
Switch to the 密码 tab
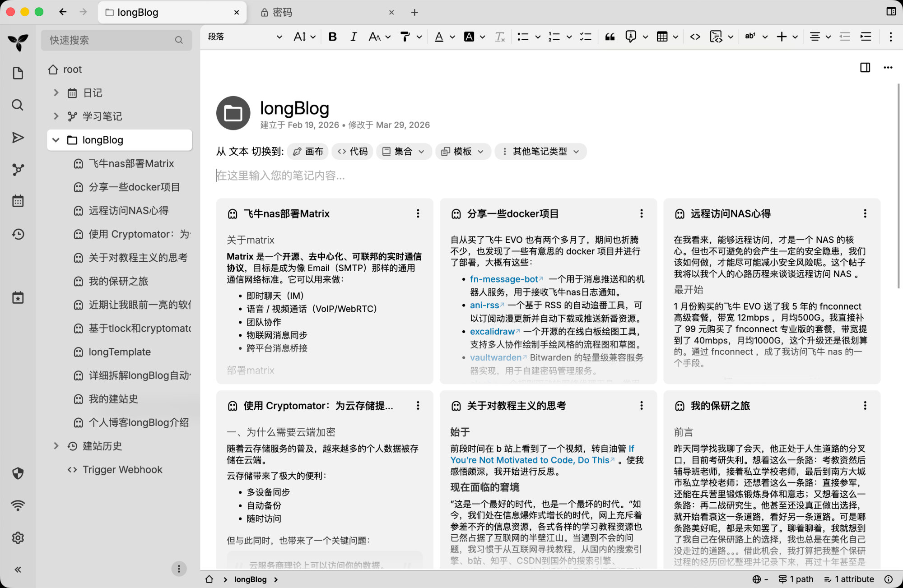(x=282, y=13)
